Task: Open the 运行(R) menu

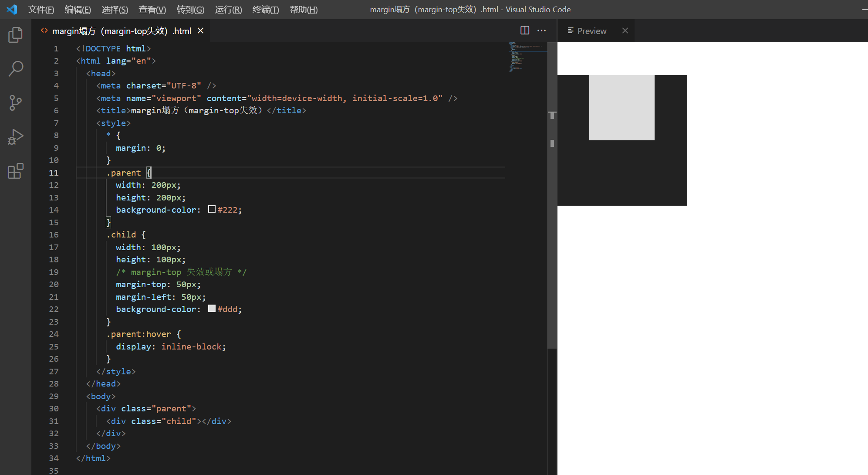Action: [228, 10]
